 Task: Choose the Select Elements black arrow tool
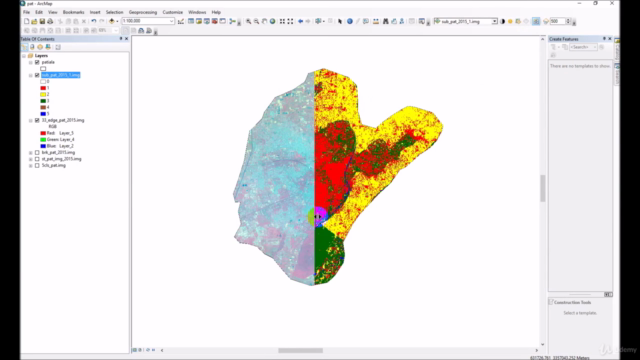340,21
